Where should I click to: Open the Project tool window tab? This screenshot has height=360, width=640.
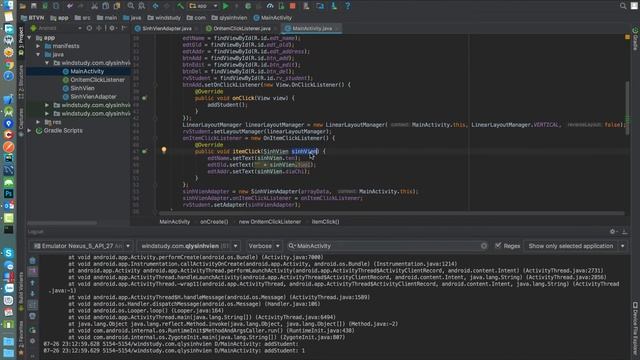click(21, 41)
